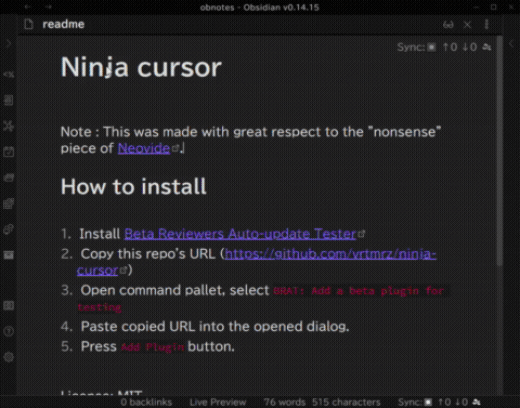Screen dimensions: 520x408
Task: Click the note line mentioning "nonsense"
Action: click(251, 132)
